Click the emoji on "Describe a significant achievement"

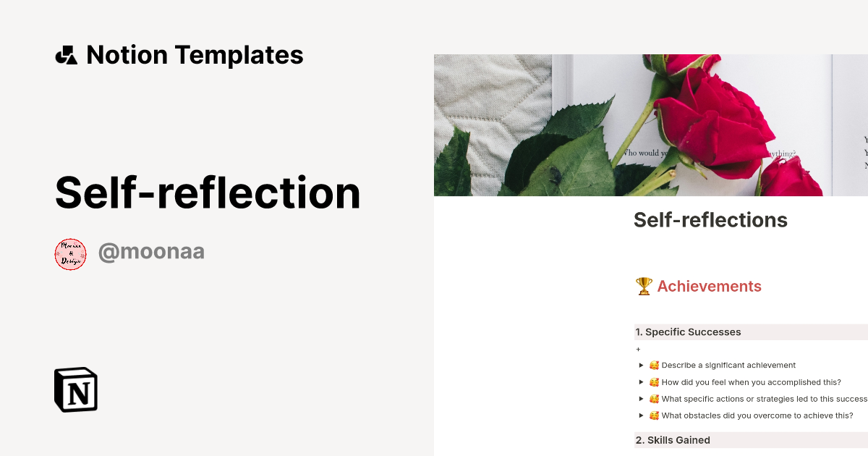[654, 365]
